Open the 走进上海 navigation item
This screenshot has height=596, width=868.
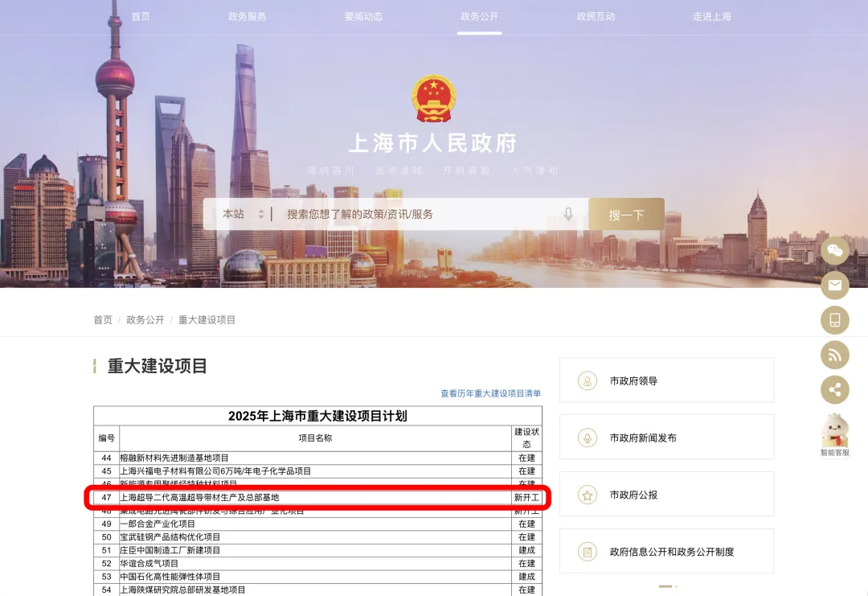[711, 16]
